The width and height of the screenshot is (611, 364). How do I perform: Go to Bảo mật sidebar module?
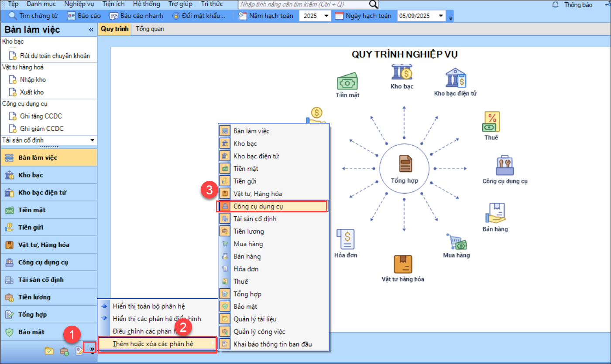49,332
